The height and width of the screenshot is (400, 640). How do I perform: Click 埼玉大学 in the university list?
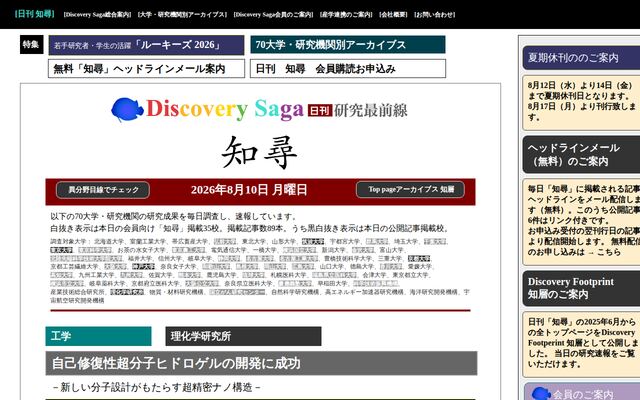tap(406, 242)
